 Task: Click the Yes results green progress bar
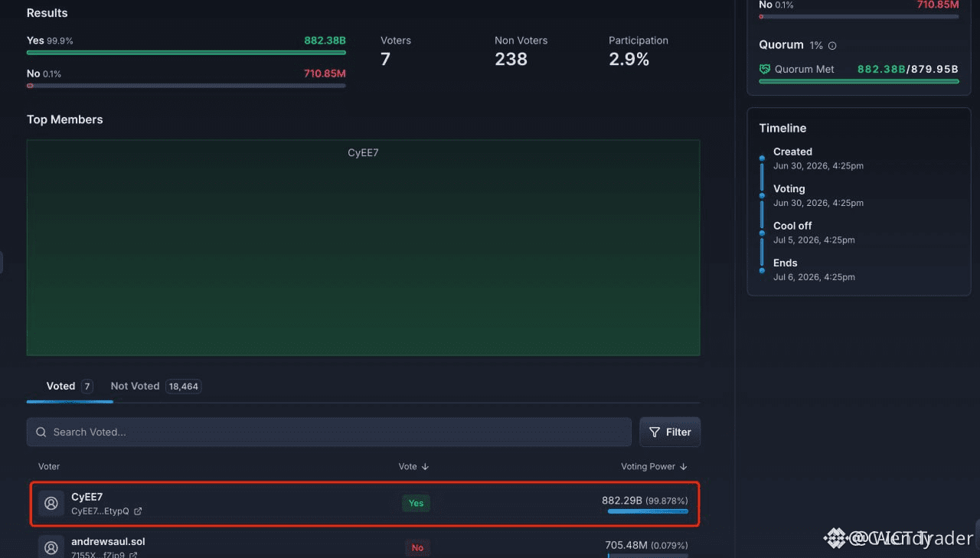[186, 53]
